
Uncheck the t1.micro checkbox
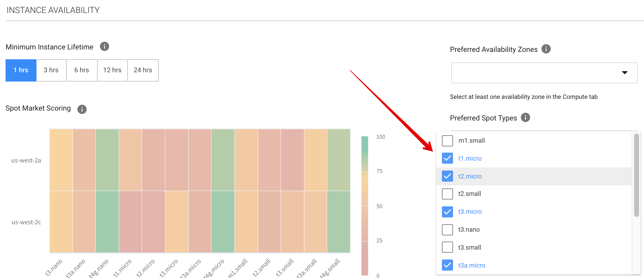point(447,158)
